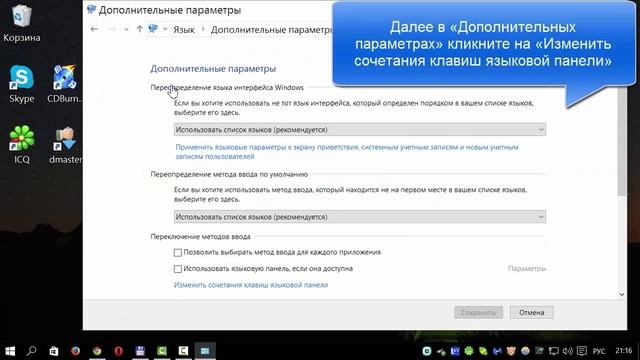The width and height of the screenshot is (640, 360).
Task: Open the green Camtasia taskbar icon
Action: coord(162,351)
